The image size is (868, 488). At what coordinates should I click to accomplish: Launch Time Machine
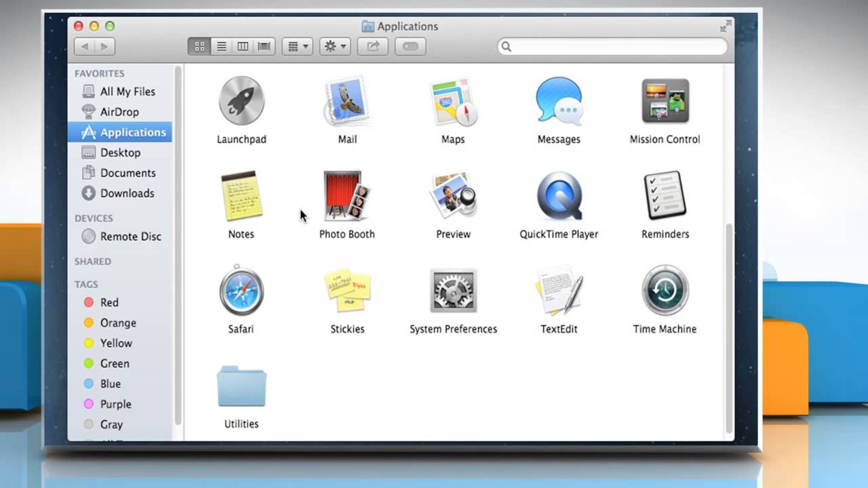click(x=665, y=289)
